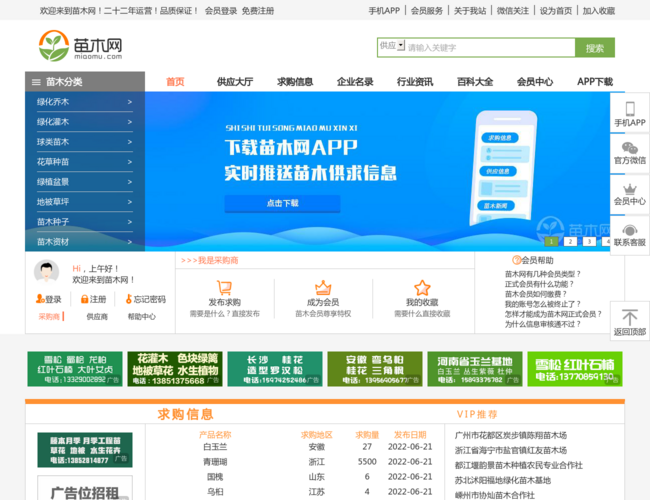
Task: Click the green 搜索 button
Action: [594, 48]
